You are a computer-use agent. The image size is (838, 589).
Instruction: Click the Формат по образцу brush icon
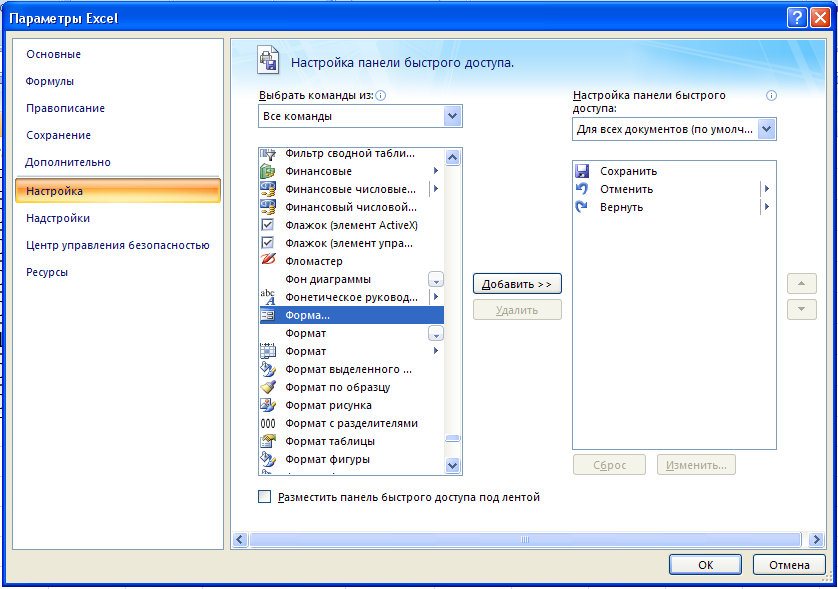coord(268,387)
